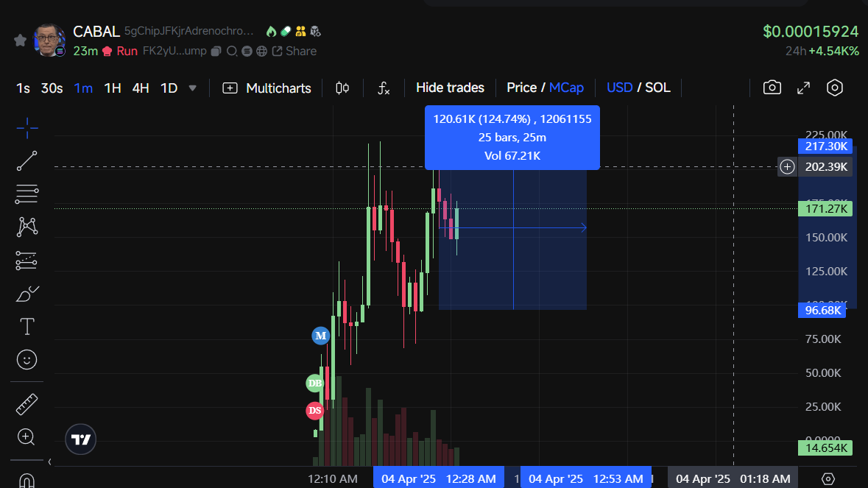The width and height of the screenshot is (868, 488).
Task: Select the horizontal lines Fibonacci tool
Action: click(x=27, y=194)
